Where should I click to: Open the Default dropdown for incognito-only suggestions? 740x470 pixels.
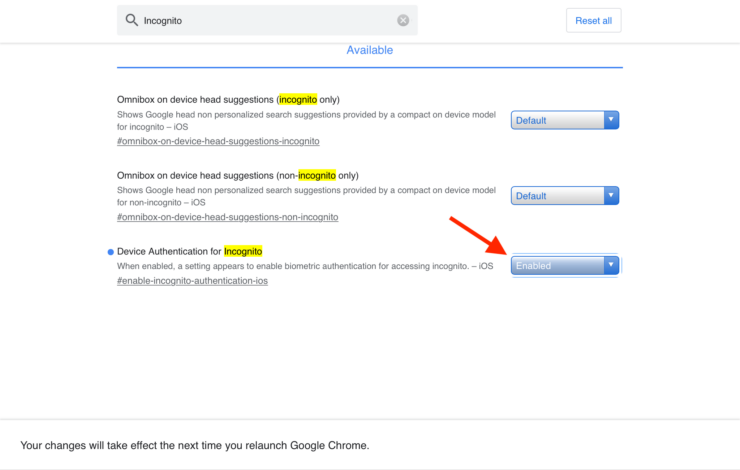click(x=565, y=120)
